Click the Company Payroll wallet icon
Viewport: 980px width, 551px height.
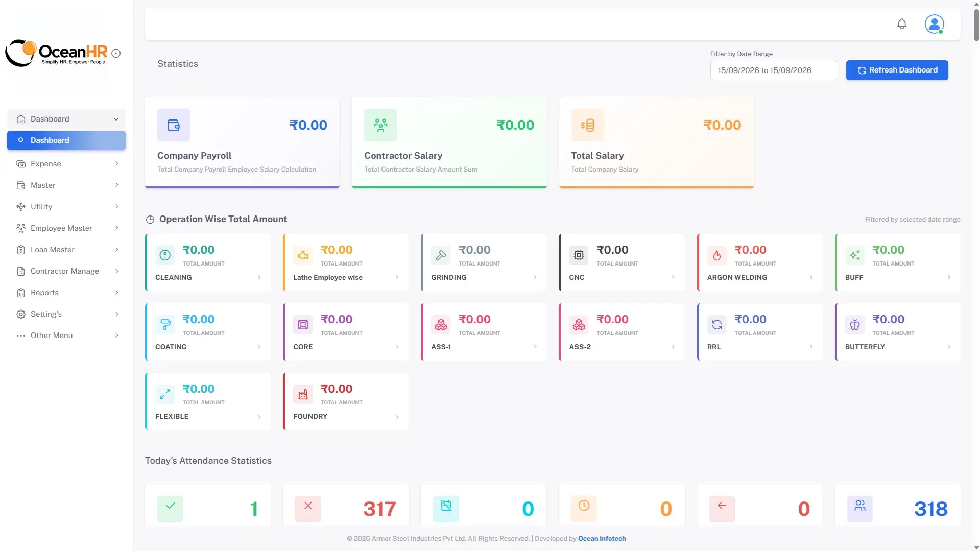point(174,125)
